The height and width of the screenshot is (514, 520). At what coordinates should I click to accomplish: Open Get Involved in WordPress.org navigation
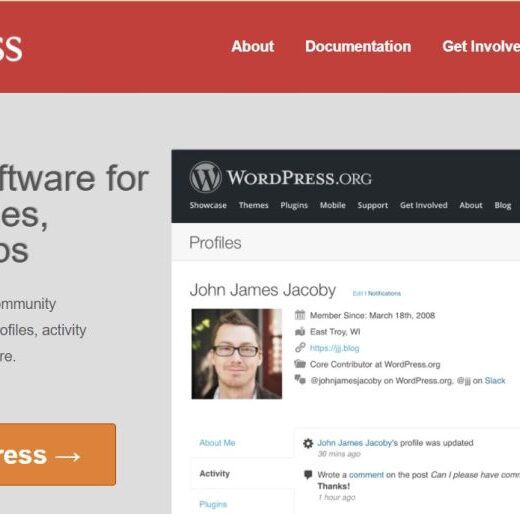point(424,205)
